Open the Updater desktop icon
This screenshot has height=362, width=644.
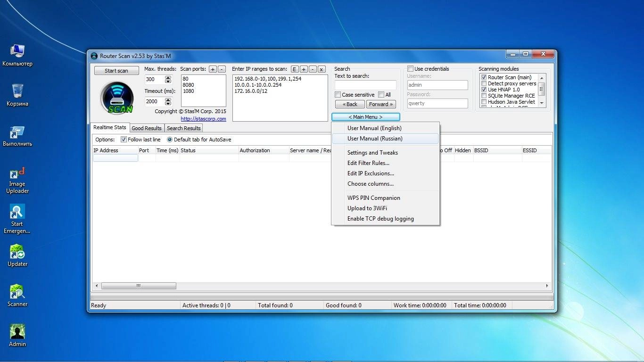17,256
